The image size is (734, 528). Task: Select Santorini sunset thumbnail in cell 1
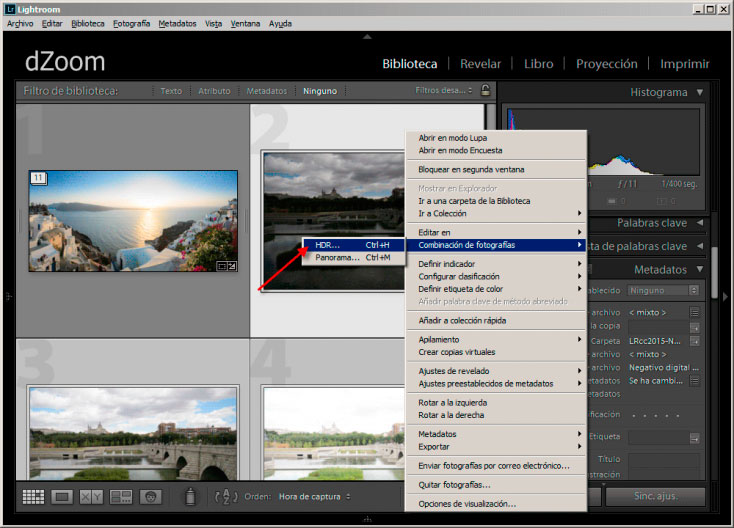(133, 221)
